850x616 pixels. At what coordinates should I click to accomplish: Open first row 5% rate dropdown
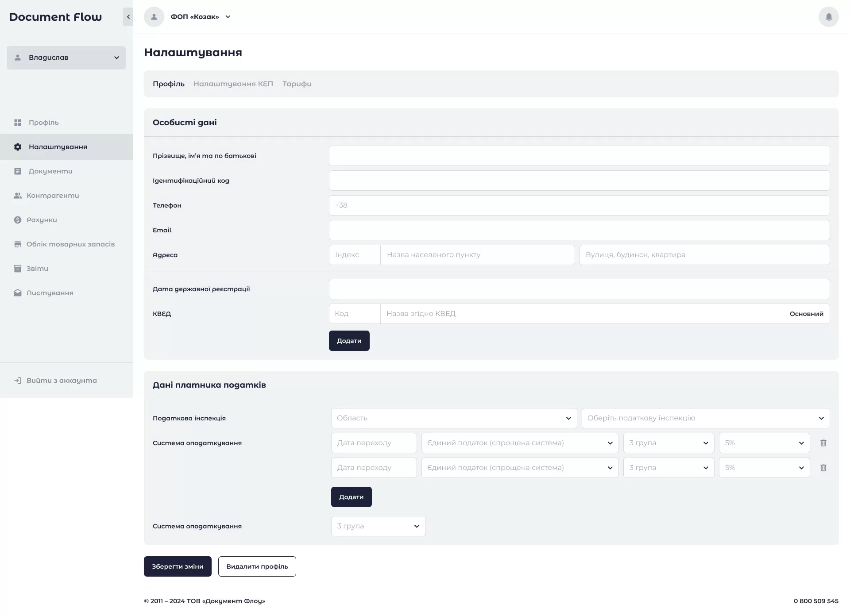764,443
